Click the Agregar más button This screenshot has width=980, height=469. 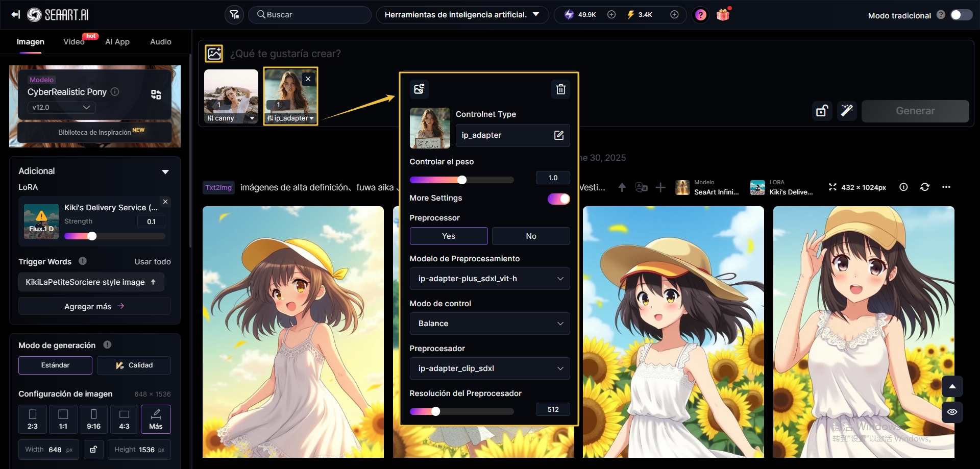pyautogui.click(x=94, y=306)
